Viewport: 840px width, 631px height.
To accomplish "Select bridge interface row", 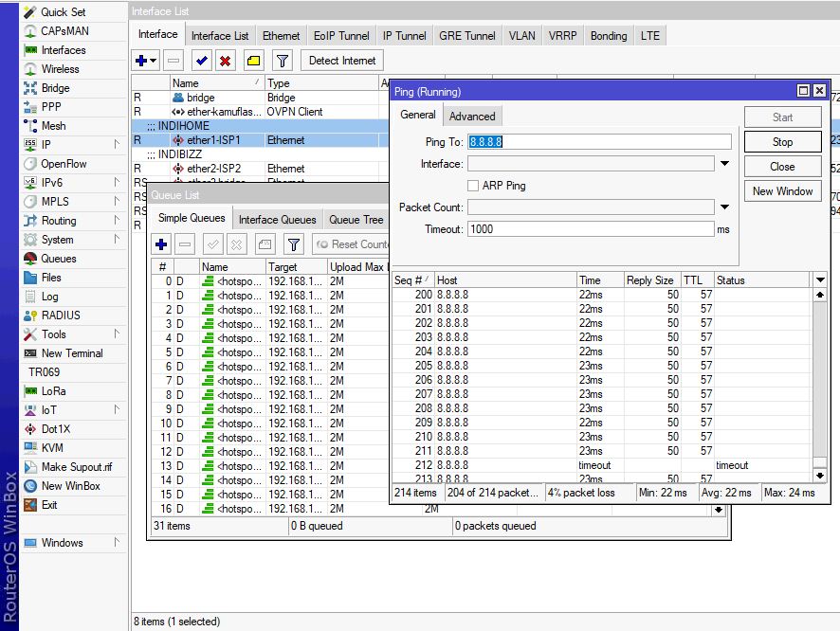I will (261, 98).
